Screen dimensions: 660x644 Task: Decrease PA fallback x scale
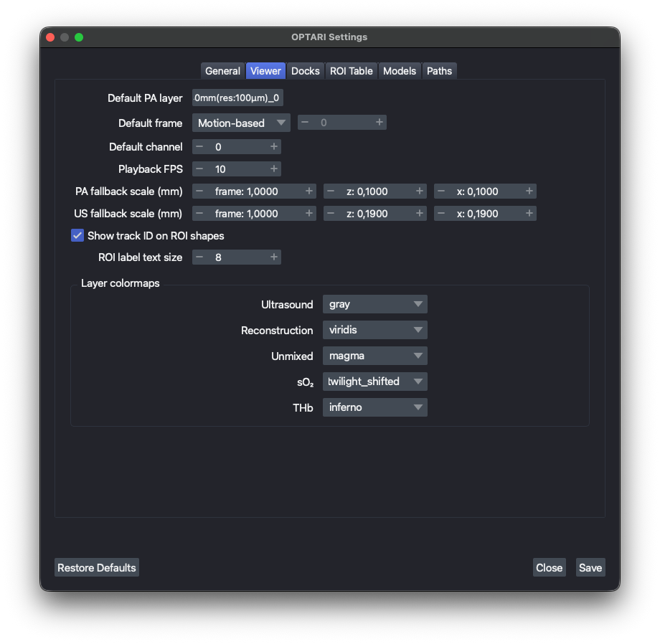point(441,191)
